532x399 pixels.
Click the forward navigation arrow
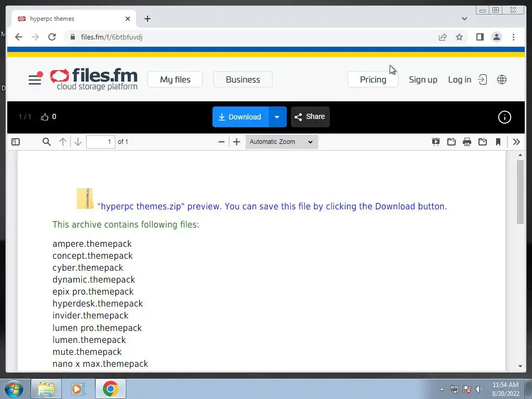pos(35,37)
